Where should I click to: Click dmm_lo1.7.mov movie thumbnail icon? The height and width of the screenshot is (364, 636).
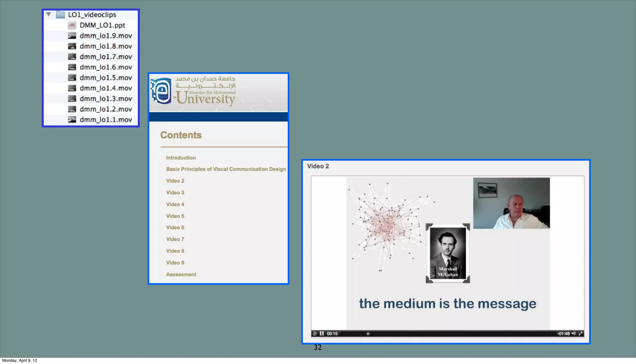[72, 57]
